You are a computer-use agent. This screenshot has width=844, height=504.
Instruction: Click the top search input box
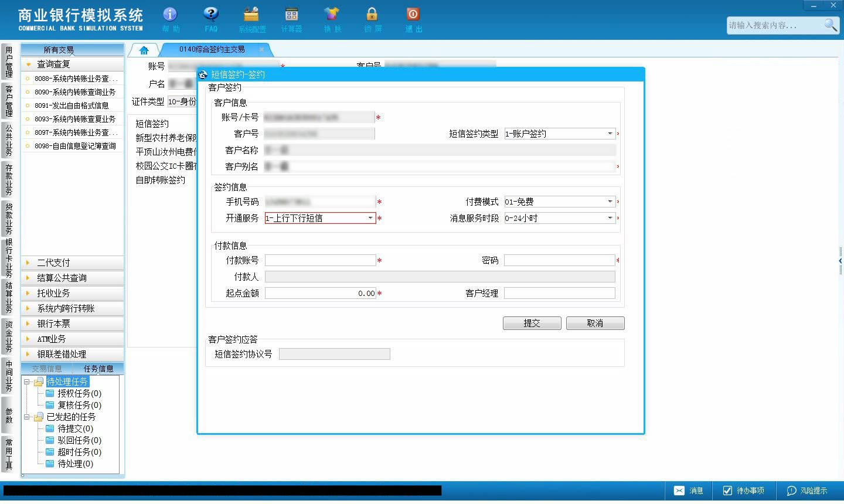tap(775, 25)
